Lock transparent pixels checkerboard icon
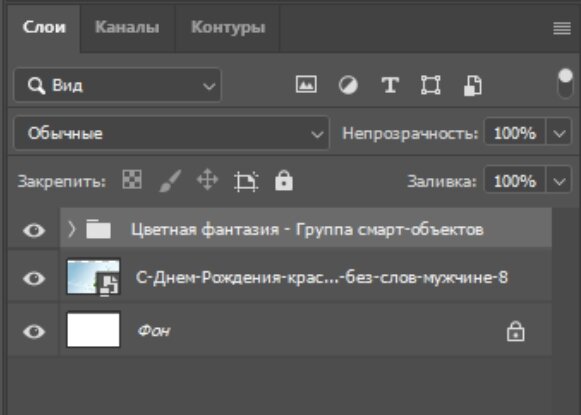 [x=132, y=180]
